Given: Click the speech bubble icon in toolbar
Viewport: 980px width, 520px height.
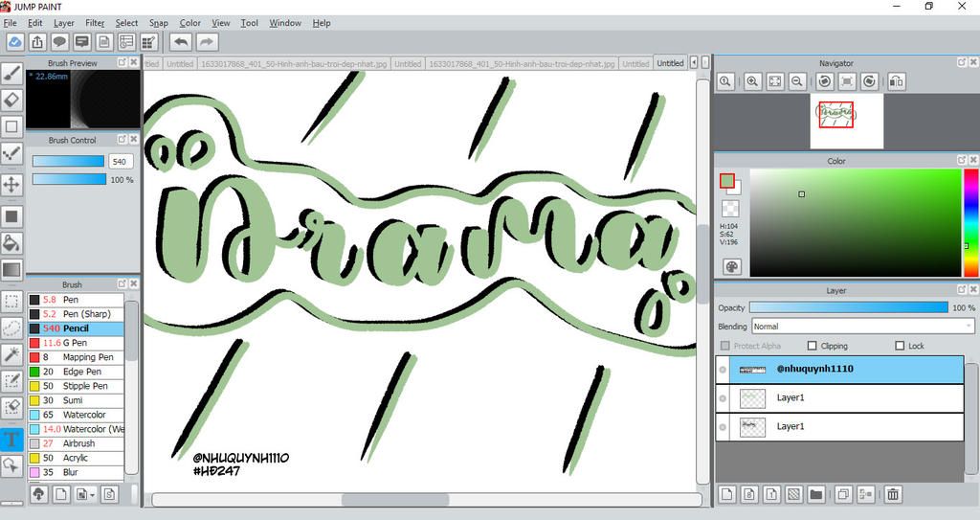Looking at the screenshot, I should pyautogui.click(x=59, y=42).
